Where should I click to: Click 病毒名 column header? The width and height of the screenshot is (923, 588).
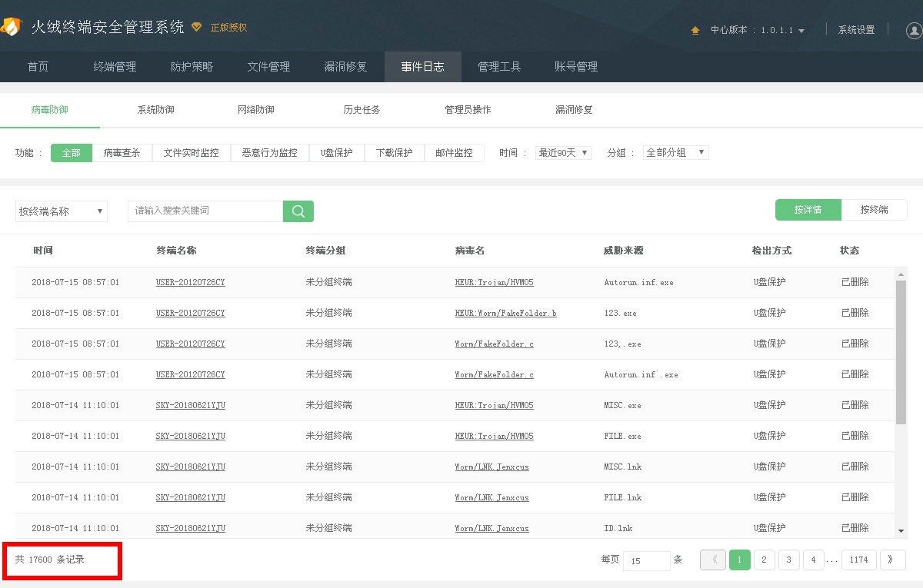pos(470,251)
